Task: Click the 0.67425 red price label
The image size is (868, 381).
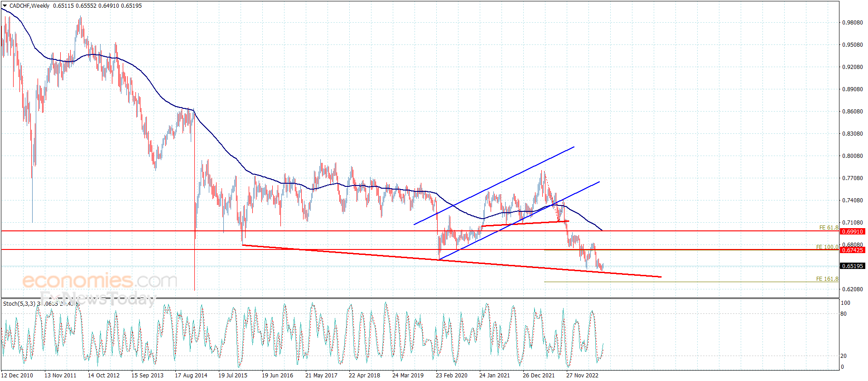Action: 852,250
